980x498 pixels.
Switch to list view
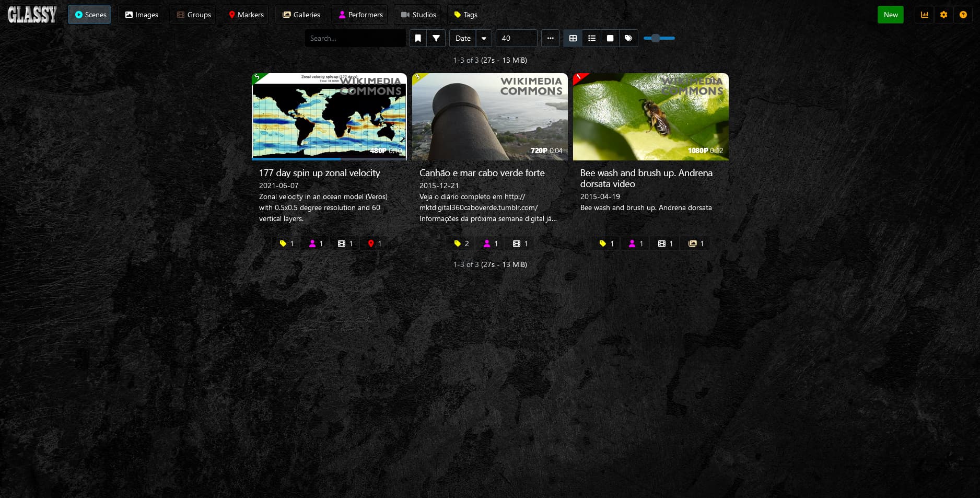click(x=591, y=38)
